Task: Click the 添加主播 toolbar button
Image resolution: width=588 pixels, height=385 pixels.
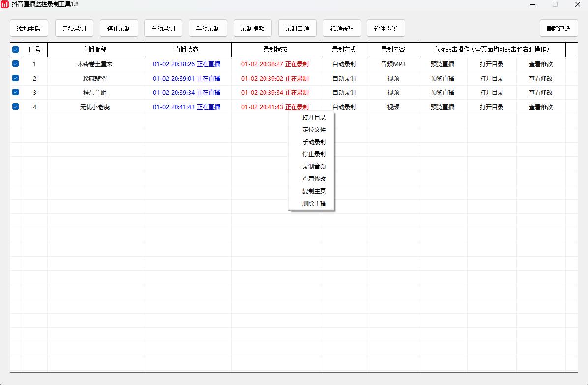Action: pos(29,29)
